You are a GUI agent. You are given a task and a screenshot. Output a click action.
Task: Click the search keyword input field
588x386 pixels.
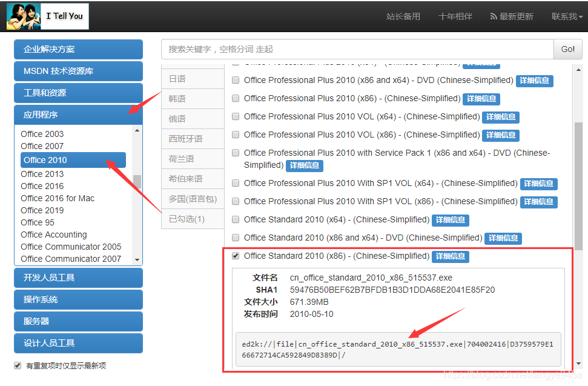pos(357,49)
